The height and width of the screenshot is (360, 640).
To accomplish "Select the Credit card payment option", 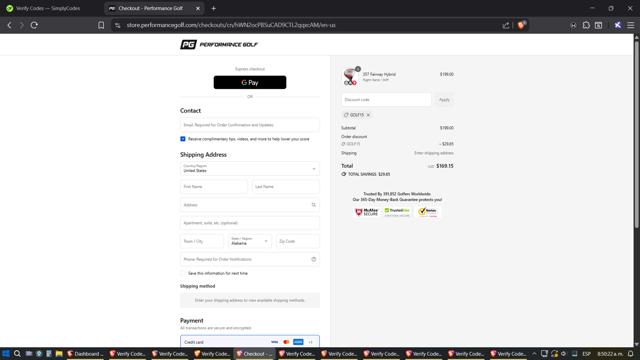I will 250,342.
